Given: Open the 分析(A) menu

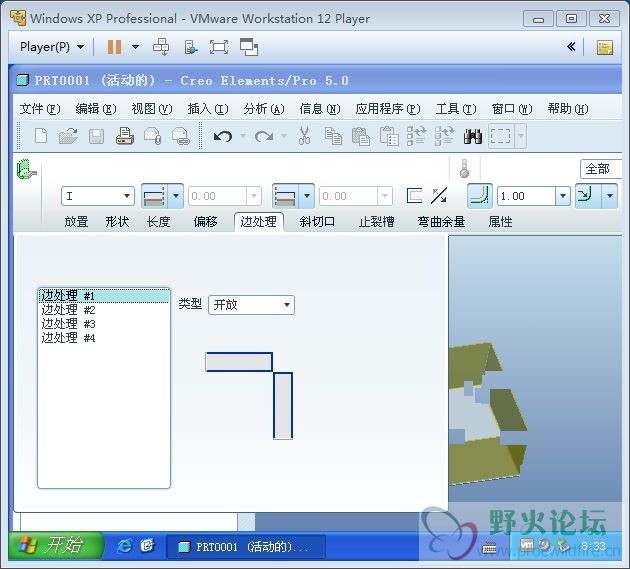Looking at the screenshot, I should [x=264, y=109].
